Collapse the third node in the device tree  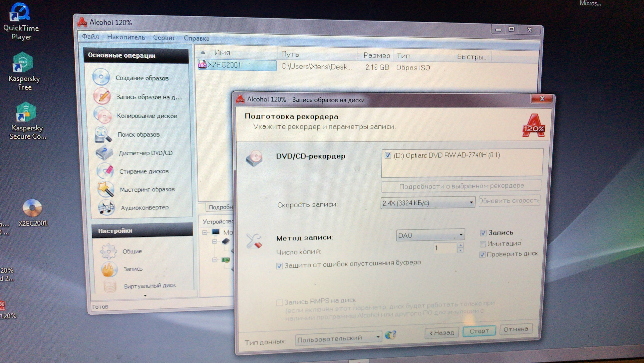(x=215, y=260)
